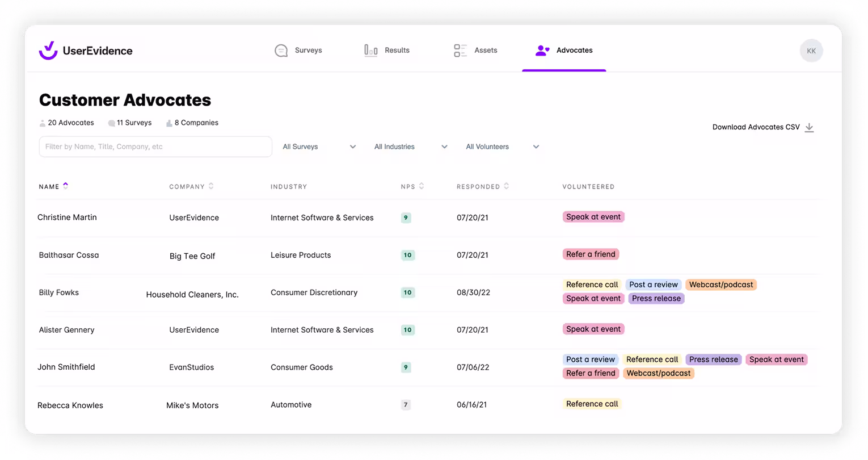Click the Automotive industry cell
868x460 pixels.
(291, 405)
